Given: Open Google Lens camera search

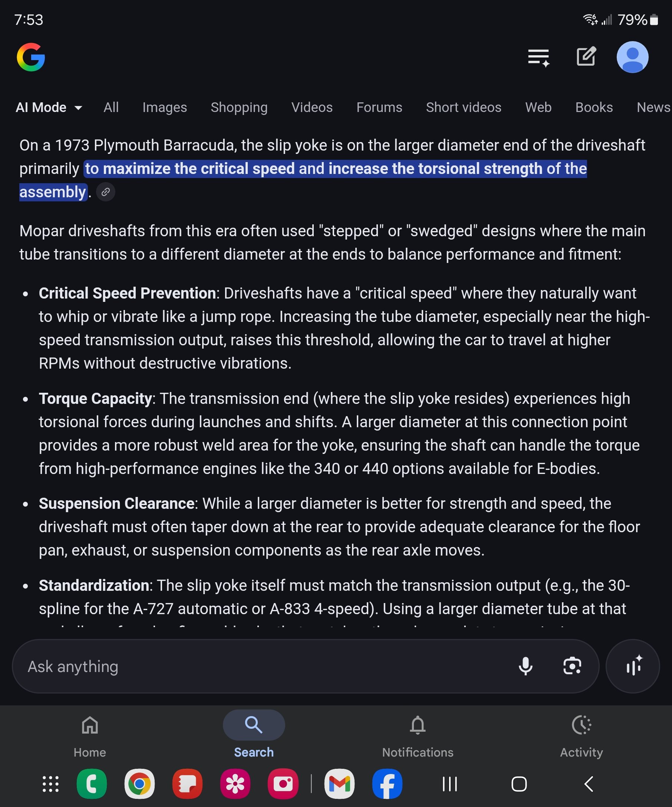Looking at the screenshot, I should pos(572,666).
